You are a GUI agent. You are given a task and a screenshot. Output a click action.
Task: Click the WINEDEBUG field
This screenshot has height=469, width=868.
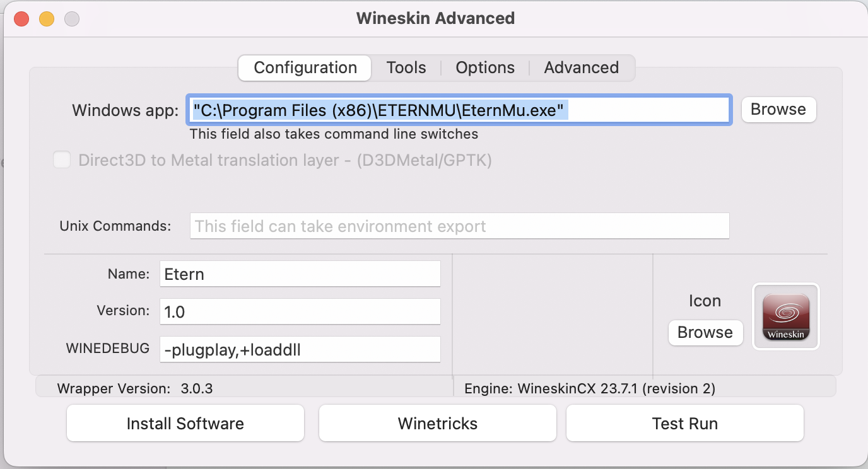pyautogui.click(x=300, y=349)
